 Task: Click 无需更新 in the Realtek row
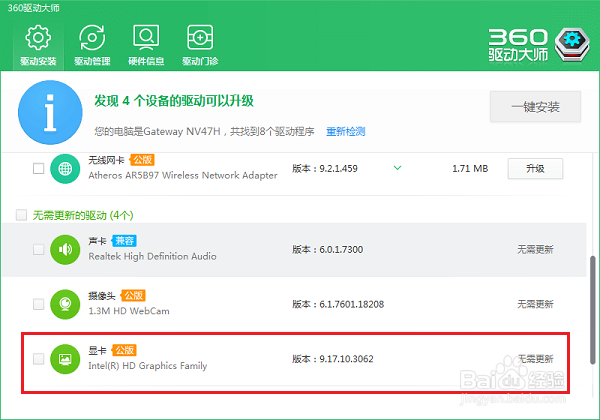(535, 249)
